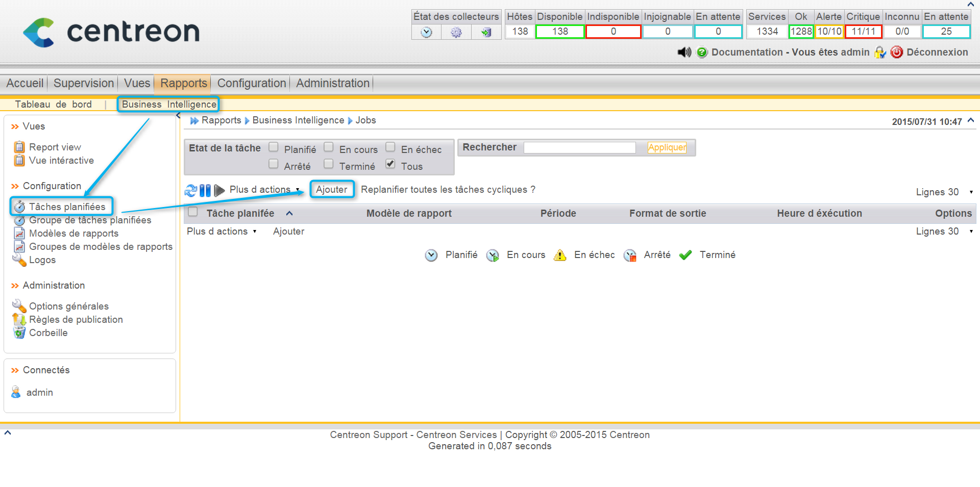Click the highlighted Ajouter link
The image size is (980, 487).
pos(332,190)
